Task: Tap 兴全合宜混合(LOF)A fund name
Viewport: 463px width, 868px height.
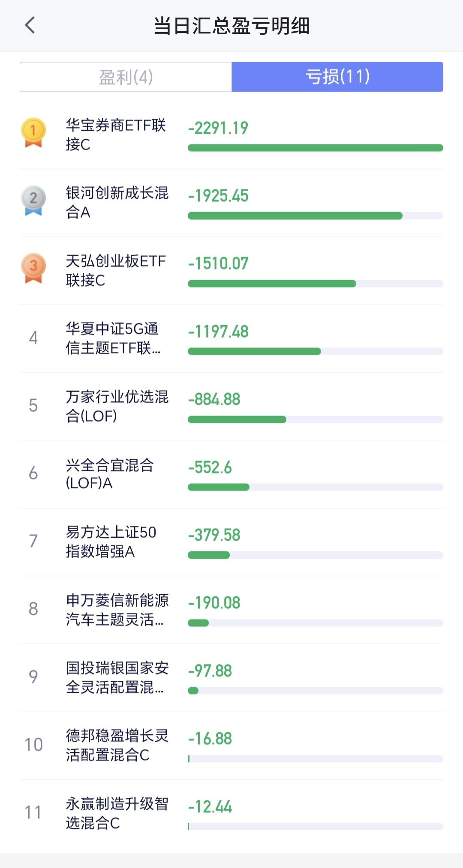Action: (x=110, y=474)
